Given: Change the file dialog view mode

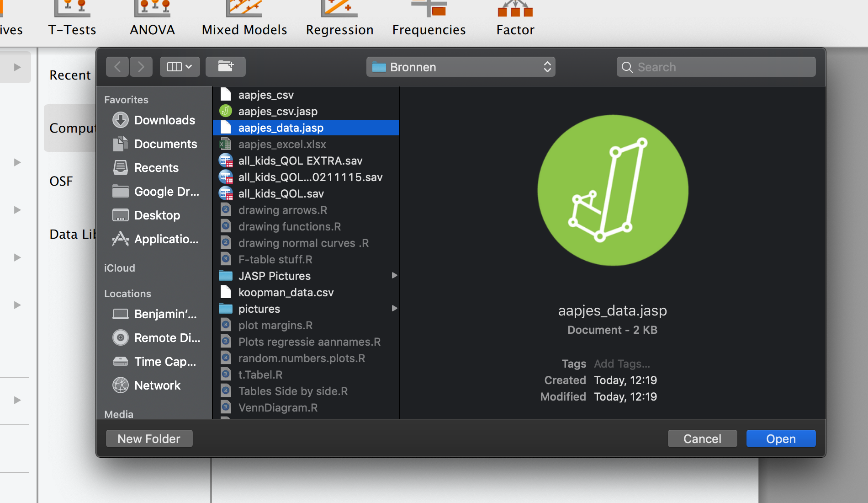Looking at the screenshot, I should [180, 67].
